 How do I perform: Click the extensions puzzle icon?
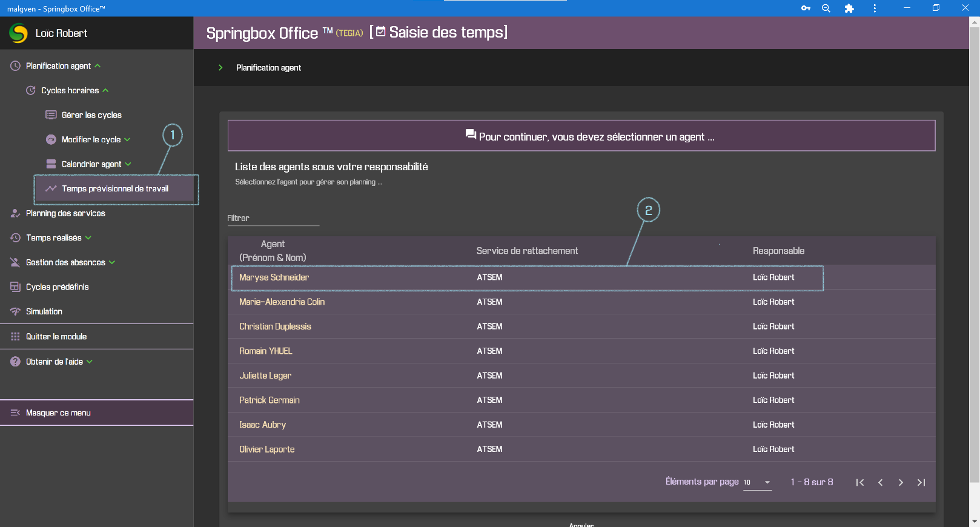(849, 8)
